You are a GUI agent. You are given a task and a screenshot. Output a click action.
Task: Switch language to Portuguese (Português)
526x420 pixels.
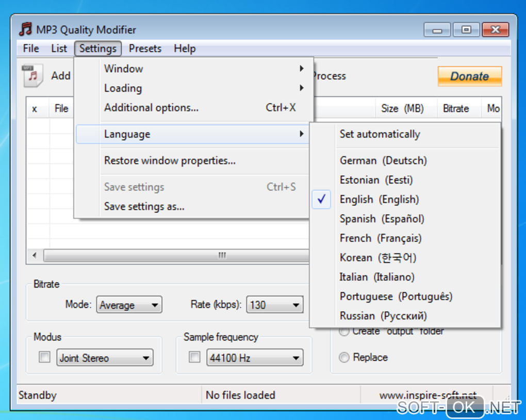click(405, 297)
